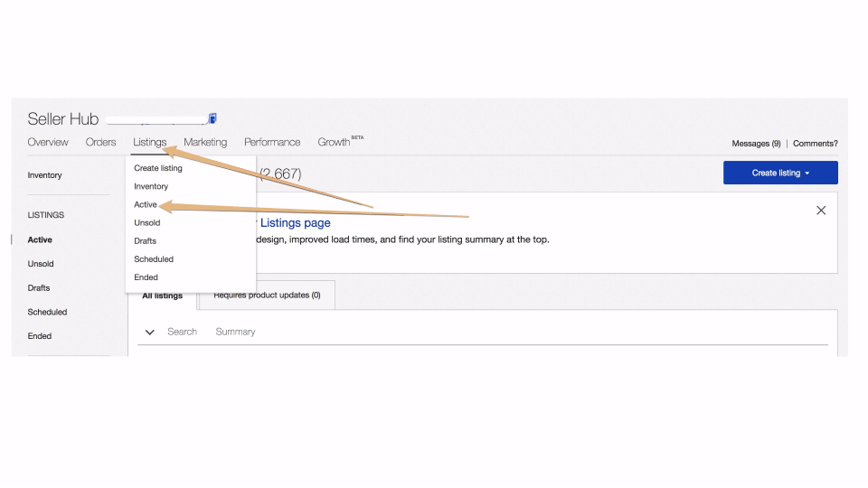Click Inventory in the left sidebar

coord(45,174)
